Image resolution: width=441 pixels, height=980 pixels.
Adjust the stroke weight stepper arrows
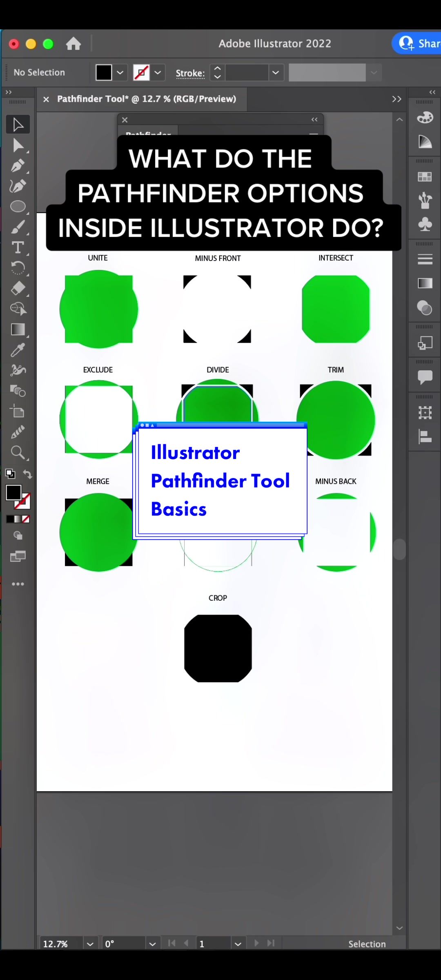218,73
